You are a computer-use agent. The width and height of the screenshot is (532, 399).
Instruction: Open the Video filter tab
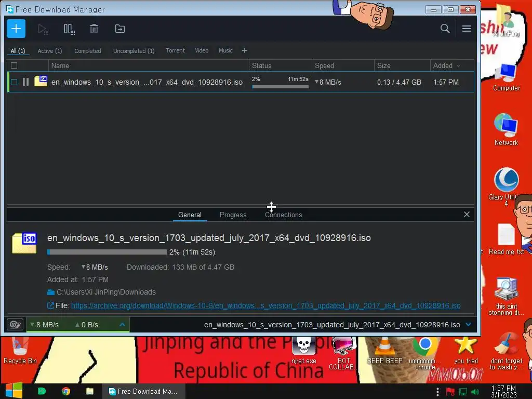point(202,50)
